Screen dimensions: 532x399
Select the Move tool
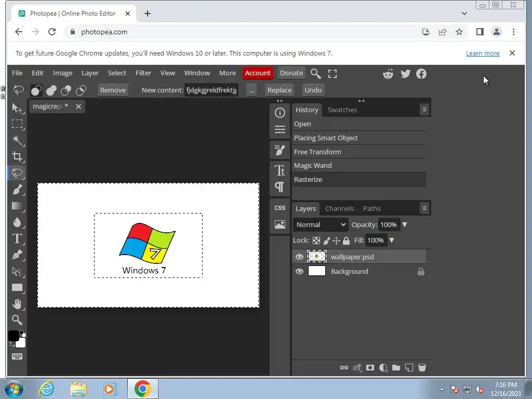(x=17, y=108)
